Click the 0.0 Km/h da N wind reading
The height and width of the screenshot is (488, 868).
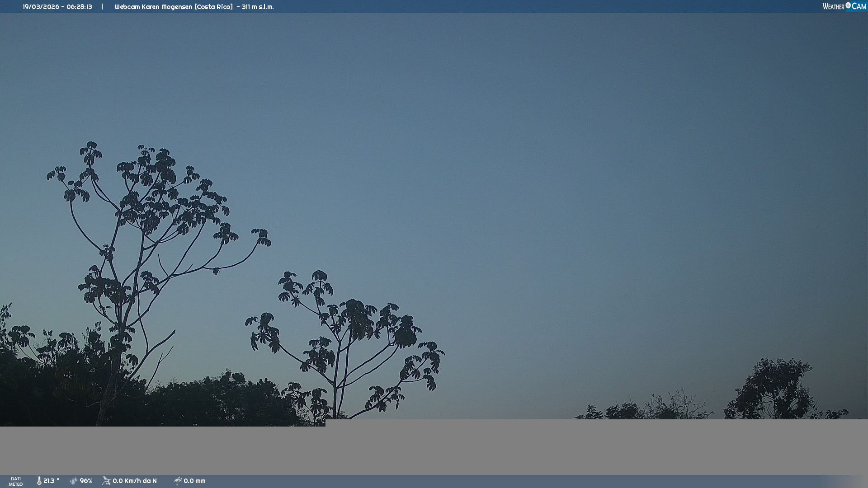[x=134, y=481]
